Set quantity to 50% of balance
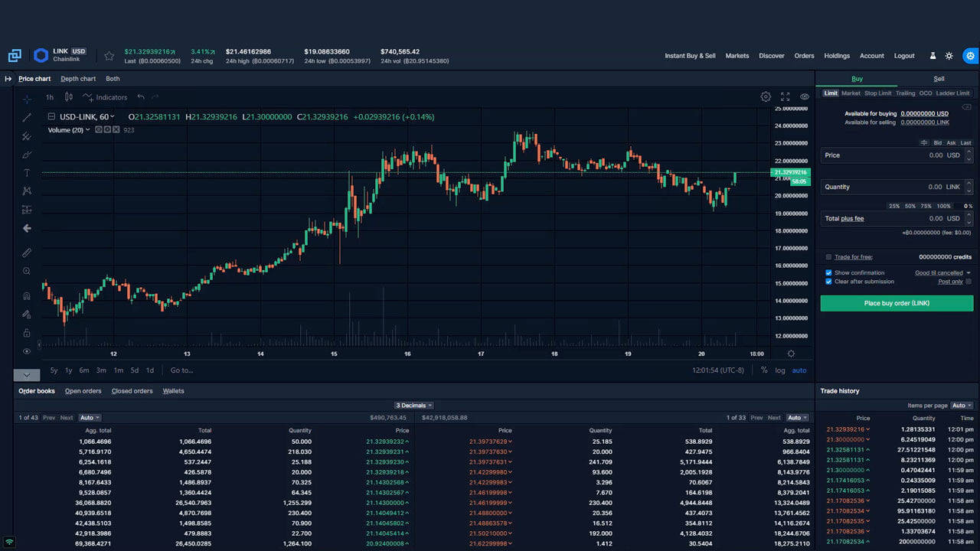 tap(910, 206)
